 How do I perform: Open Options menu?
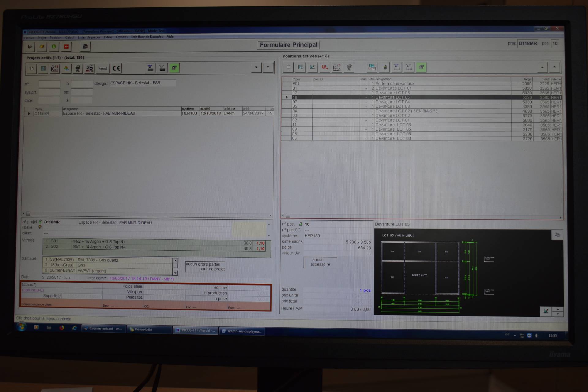tap(122, 37)
